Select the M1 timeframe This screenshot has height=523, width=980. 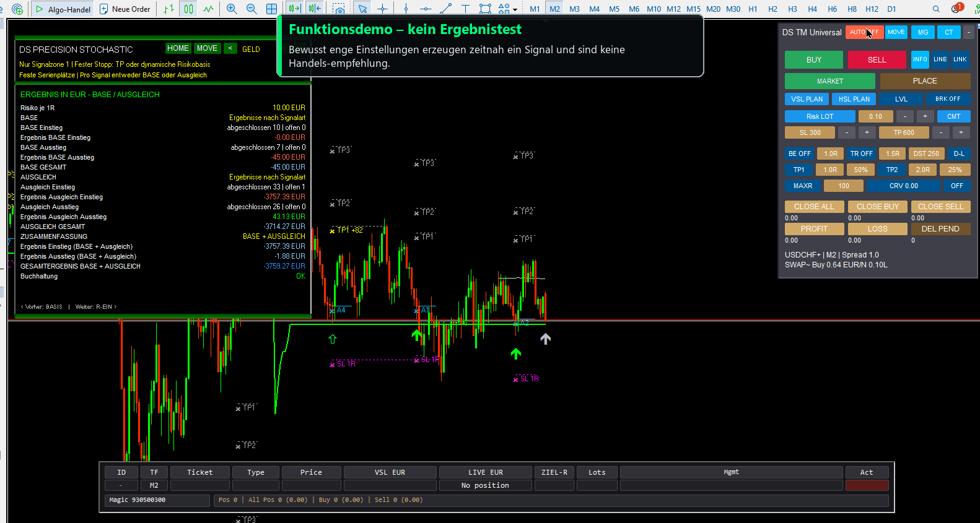[x=535, y=9]
